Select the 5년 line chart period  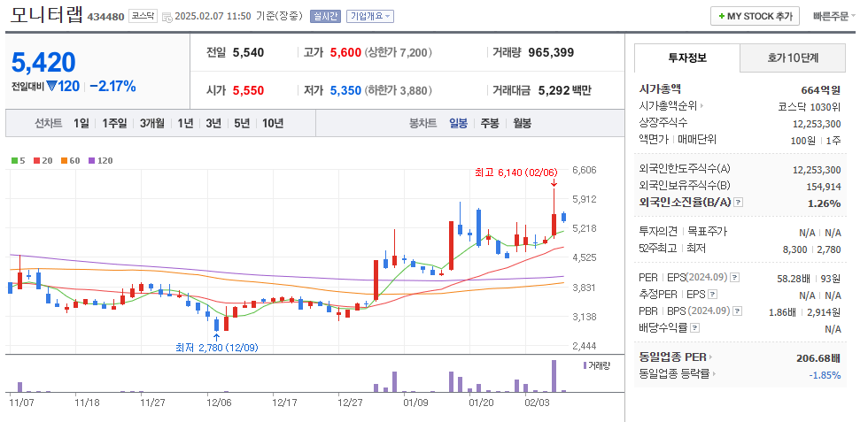242,123
